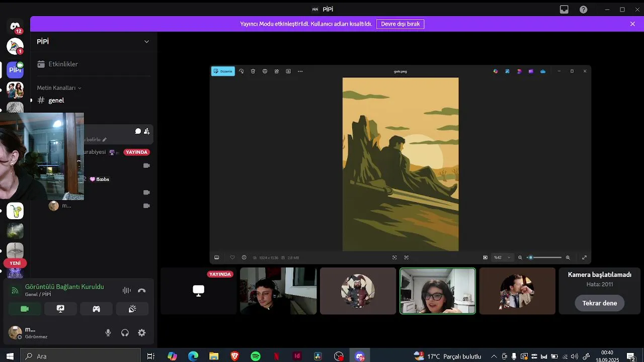Open the OneDrive cloud icon in Photos

tap(543, 71)
